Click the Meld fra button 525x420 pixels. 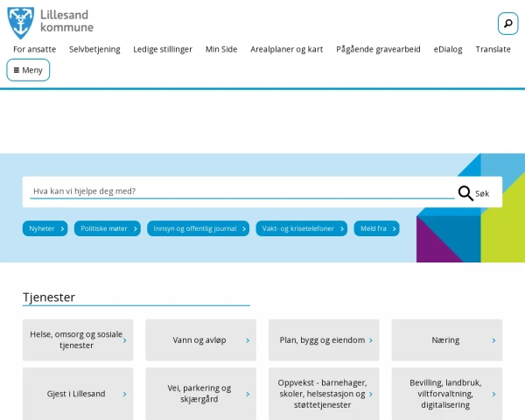click(376, 228)
